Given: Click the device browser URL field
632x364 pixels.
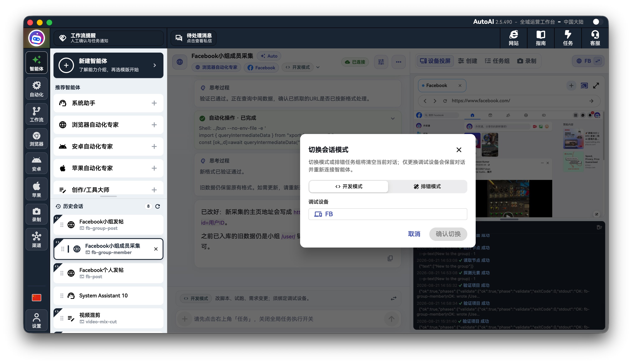Looking at the screenshot, I should tap(509, 101).
